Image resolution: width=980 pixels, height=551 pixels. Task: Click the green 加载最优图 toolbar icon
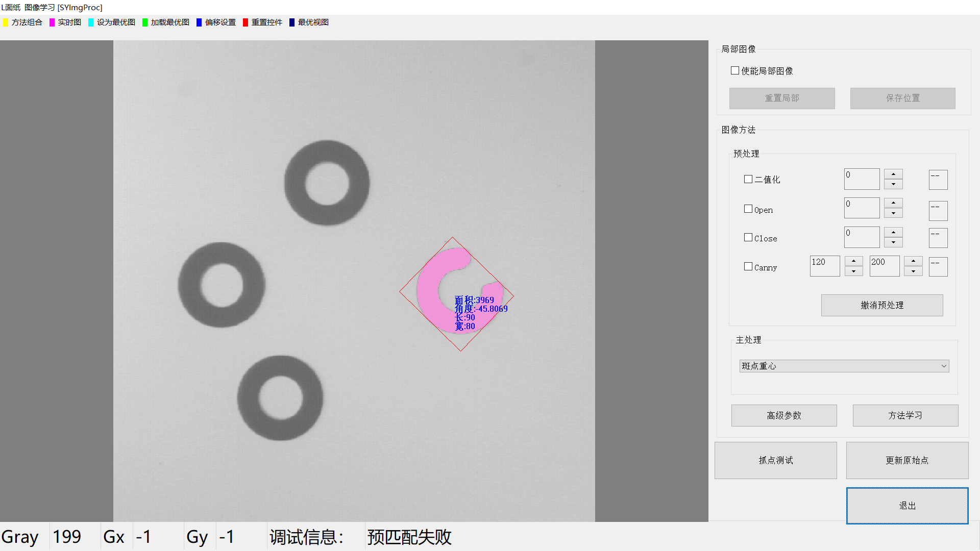(145, 22)
